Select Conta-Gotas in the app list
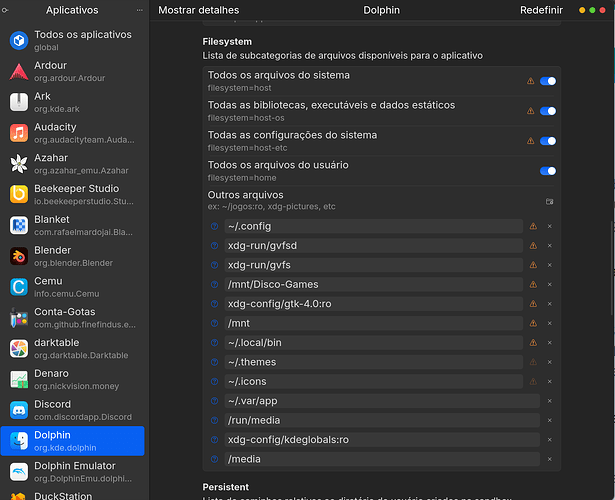 [x=73, y=318]
